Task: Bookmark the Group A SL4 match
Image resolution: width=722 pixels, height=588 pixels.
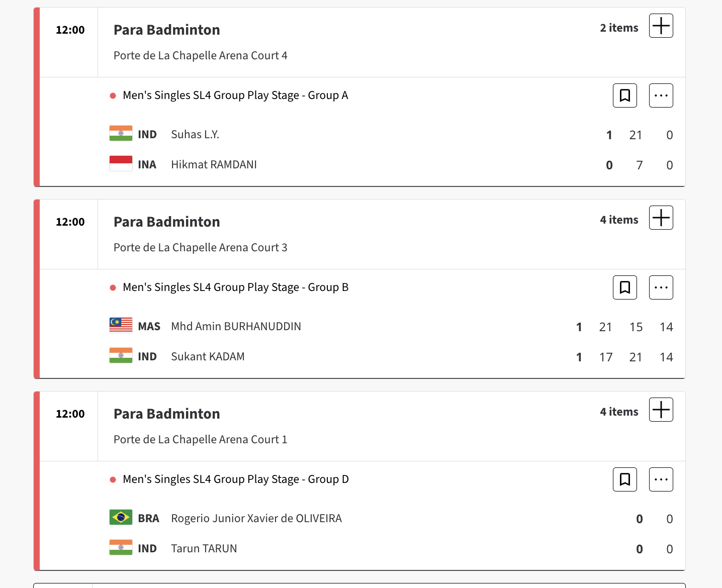Action: (624, 95)
